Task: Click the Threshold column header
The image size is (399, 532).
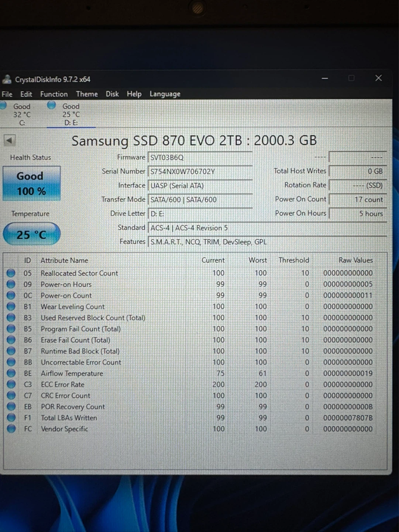Action: pyautogui.click(x=294, y=260)
